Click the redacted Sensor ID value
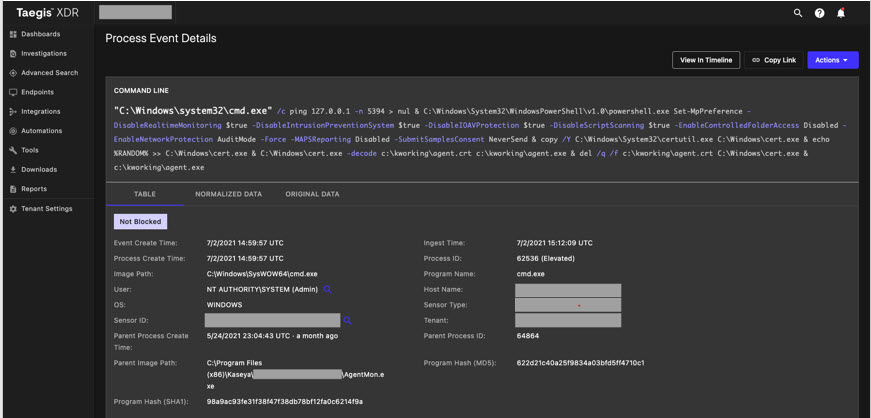 coord(272,320)
